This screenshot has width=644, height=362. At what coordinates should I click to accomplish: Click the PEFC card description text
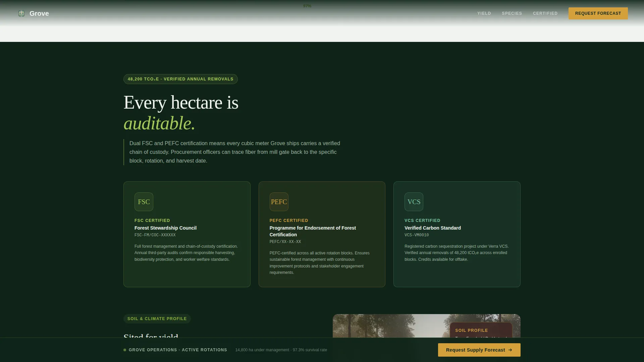tap(319, 263)
